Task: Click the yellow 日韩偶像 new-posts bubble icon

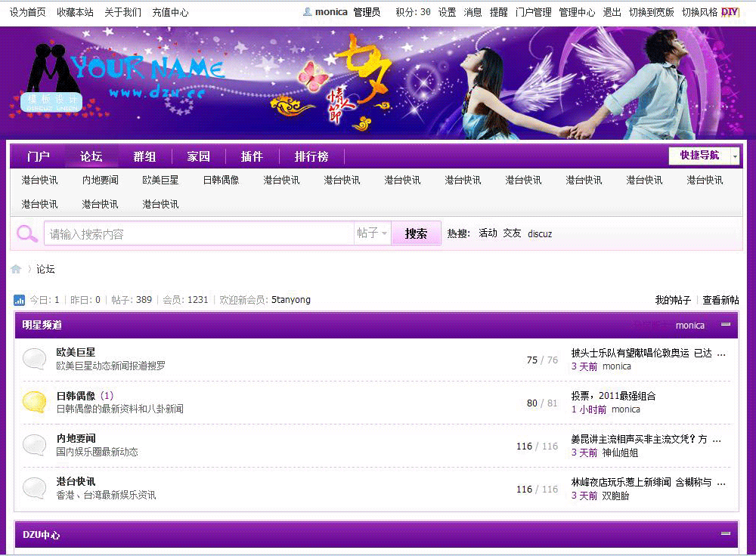Action: click(x=34, y=402)
